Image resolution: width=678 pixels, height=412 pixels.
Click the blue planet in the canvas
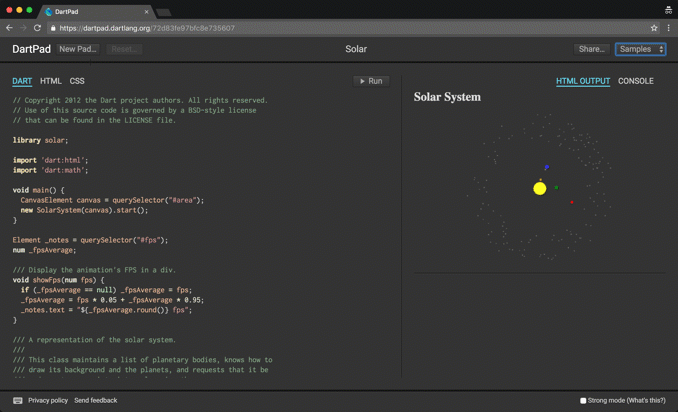click(x=547, y=167)
